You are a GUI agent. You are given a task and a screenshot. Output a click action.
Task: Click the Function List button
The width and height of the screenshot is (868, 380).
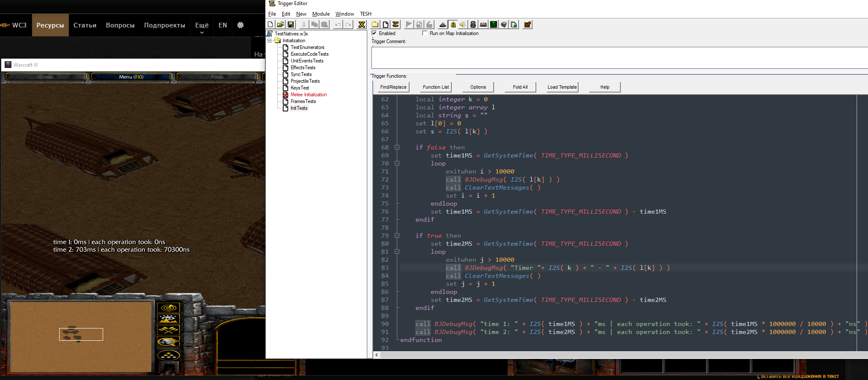[x=436, y=87]
